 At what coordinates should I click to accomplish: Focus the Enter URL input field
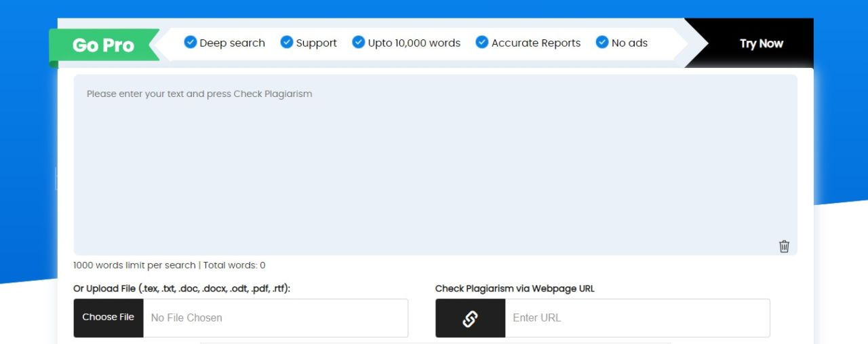click(637, 318)
